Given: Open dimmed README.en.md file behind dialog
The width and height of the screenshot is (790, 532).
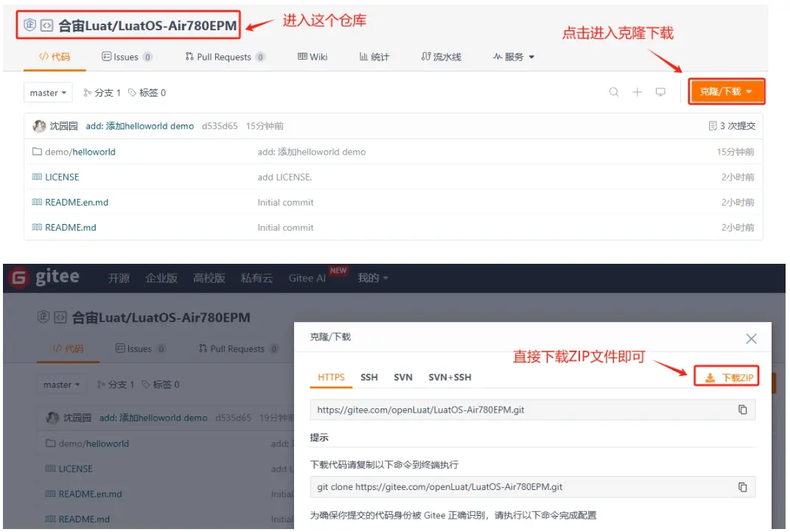Looking at the screenshot, I should coord(90,494).
